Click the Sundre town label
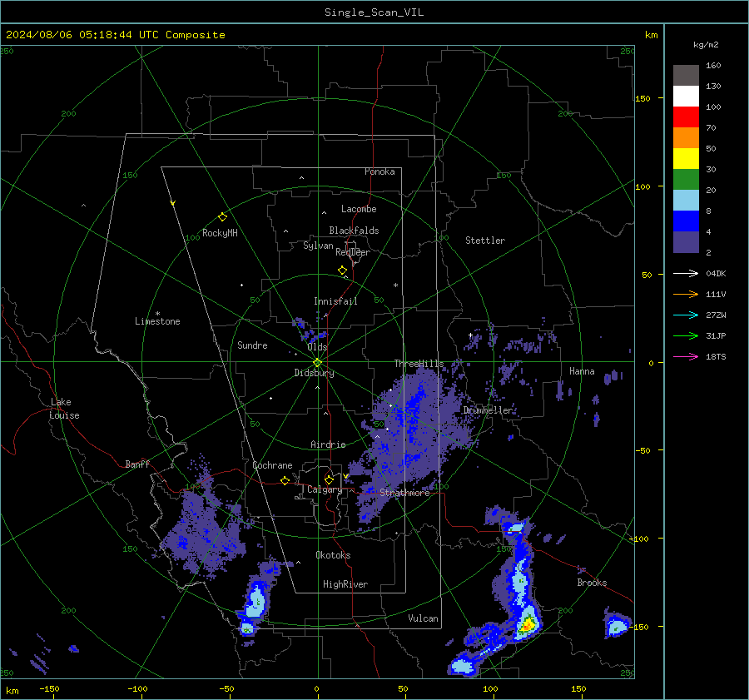The image size is (749, 700). click(252, 345)
